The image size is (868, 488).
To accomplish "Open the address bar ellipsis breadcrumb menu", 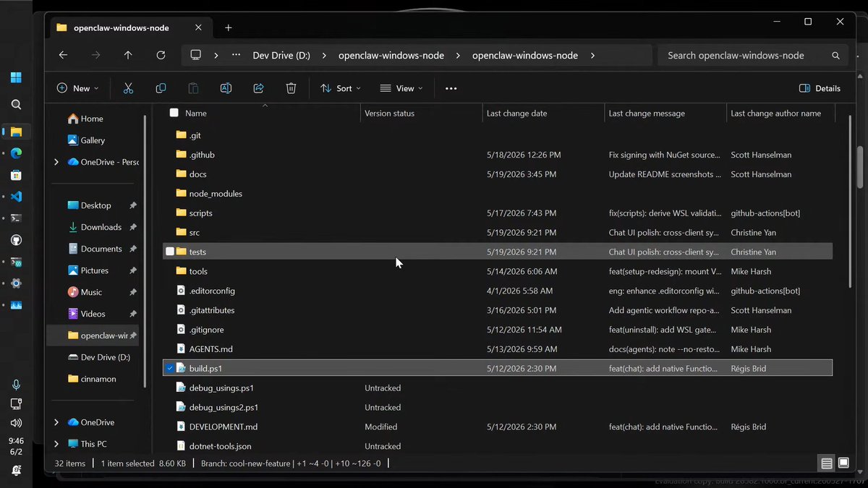I will [236, 55].
